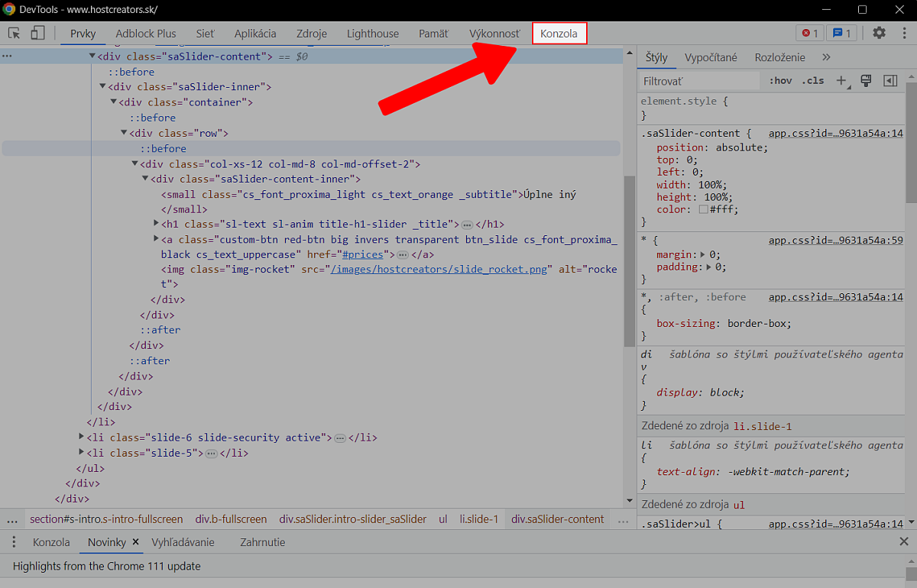Open app.css link for .saSlider-content rule
917x588 pixels.
[x=836, y=133]
